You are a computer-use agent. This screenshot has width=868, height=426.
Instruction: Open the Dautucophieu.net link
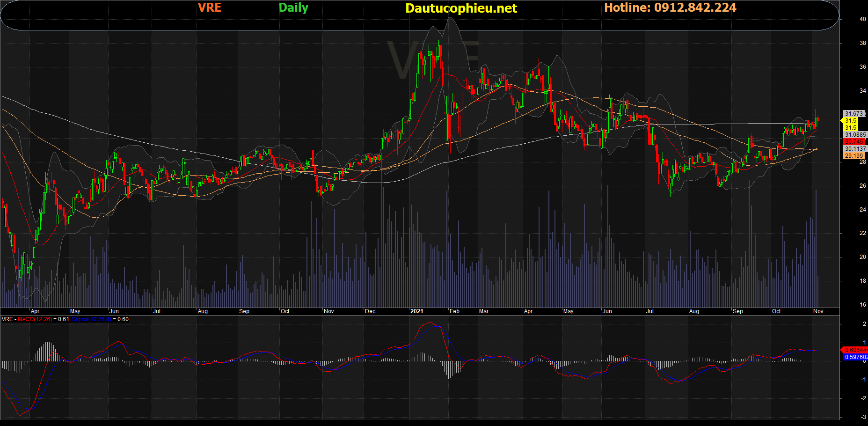[x=461, y=8]
